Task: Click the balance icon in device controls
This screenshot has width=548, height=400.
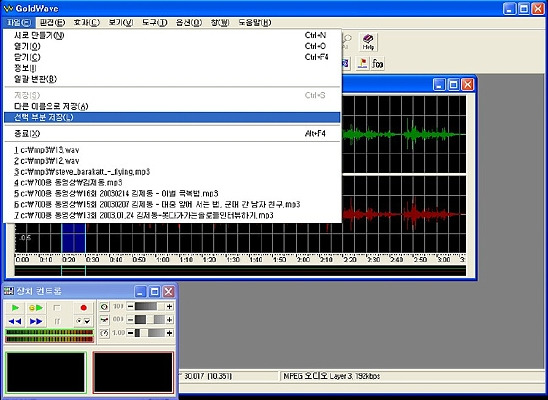Action: click(x=104, y=320)
